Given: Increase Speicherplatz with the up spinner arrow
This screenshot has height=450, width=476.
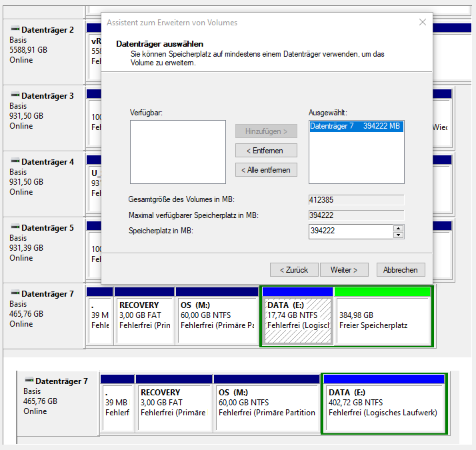Looking at the screenshot, I should [x=398, y=229].
